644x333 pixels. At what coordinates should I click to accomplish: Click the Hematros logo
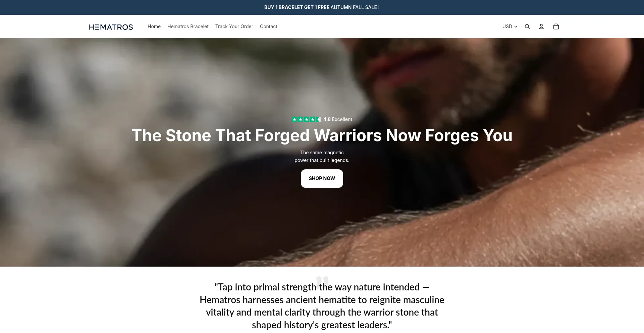(x=111, y=27)
